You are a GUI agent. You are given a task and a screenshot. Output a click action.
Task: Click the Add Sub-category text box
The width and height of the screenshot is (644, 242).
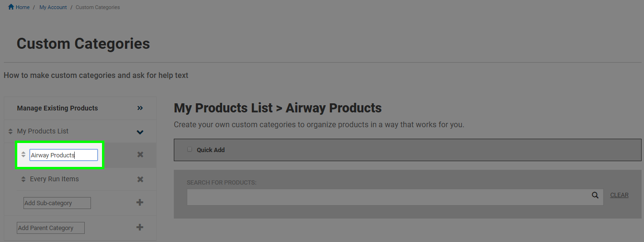(57, 203)
